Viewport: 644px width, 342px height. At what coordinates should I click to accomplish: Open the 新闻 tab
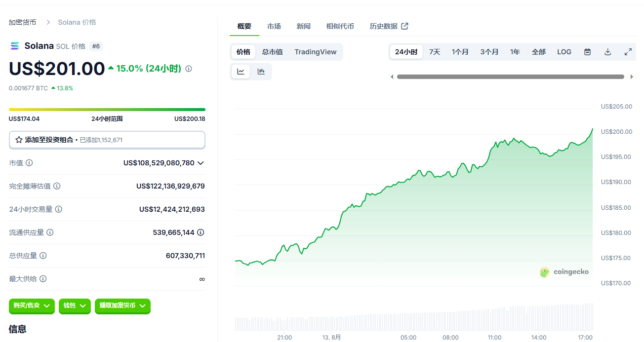click(304, 26)
